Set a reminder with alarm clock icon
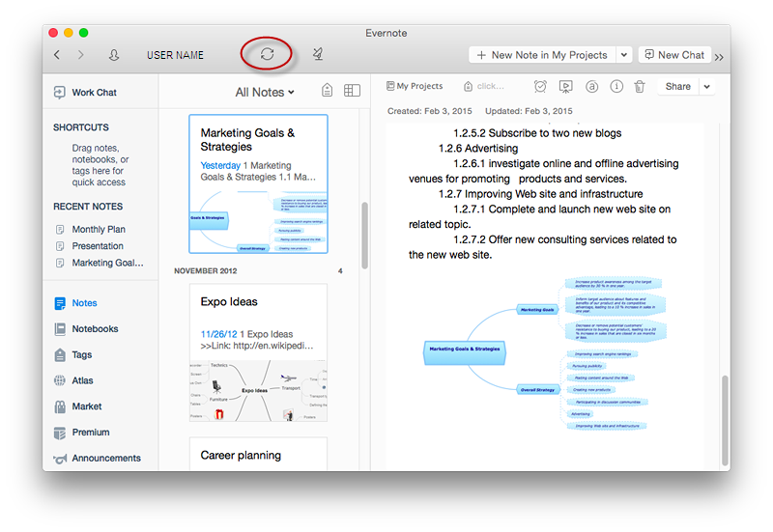 coord(540,86)
